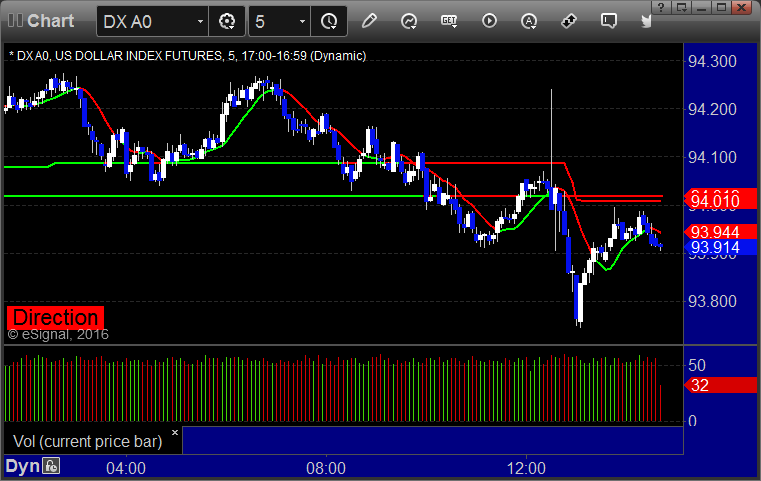
Task: Close the chart window
Action: (743, 7)
